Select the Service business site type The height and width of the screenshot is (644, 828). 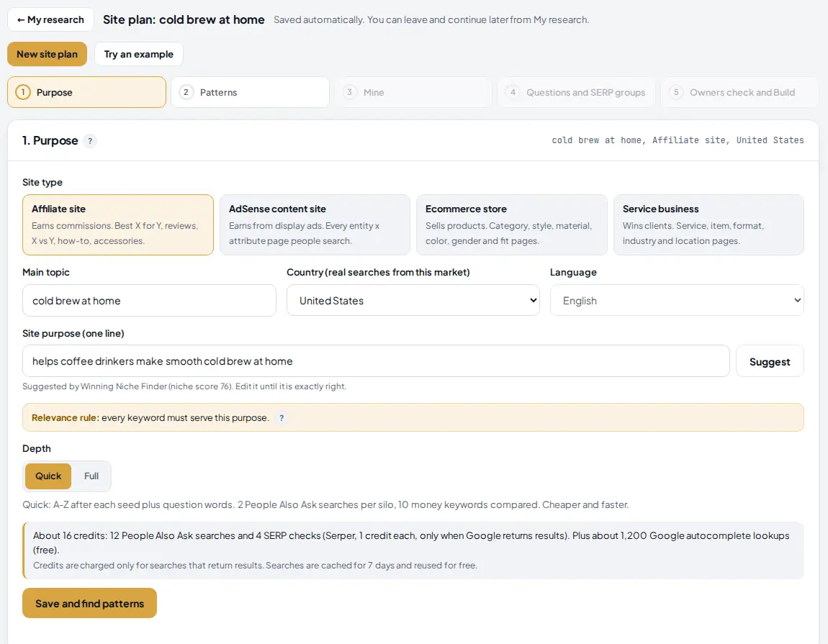708,225
